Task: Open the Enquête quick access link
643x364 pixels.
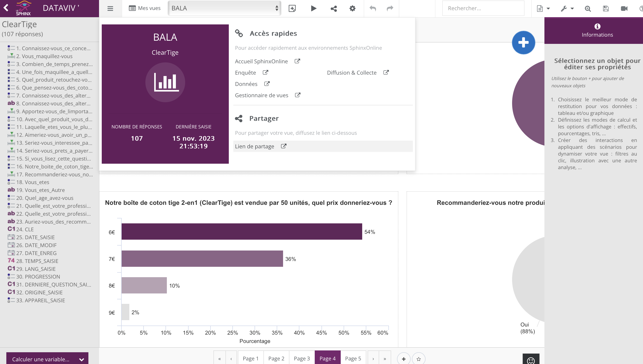Action: pyautogui.click(x=251, y=73)
